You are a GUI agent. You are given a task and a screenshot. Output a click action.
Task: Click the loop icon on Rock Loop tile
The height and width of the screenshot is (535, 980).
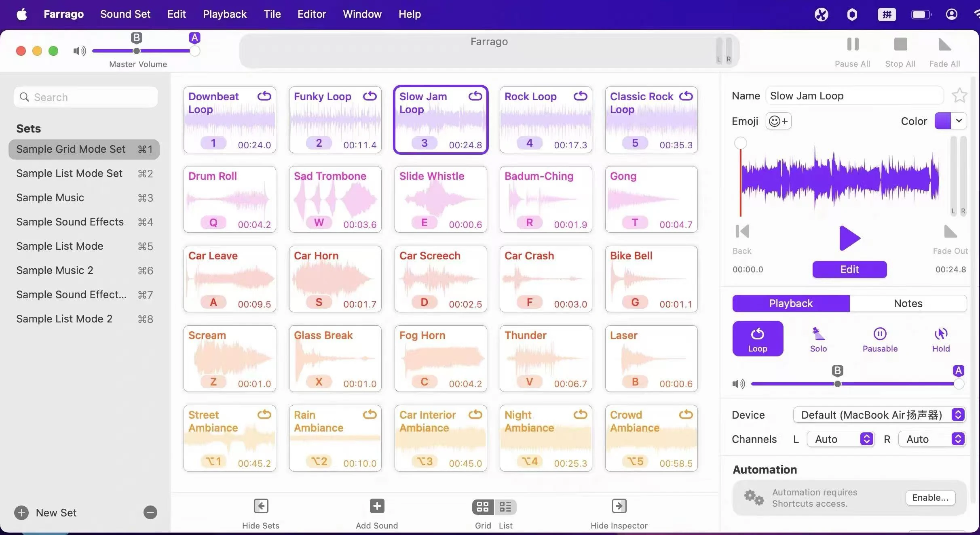[580, 96]
